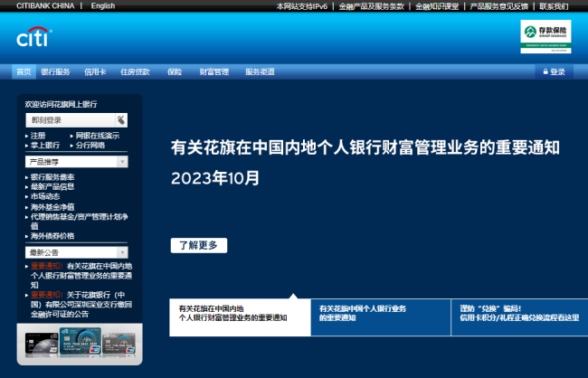Screen dimensions: 588x378
Task: Open 海外债券价格 link
Action: pos(52,236)
